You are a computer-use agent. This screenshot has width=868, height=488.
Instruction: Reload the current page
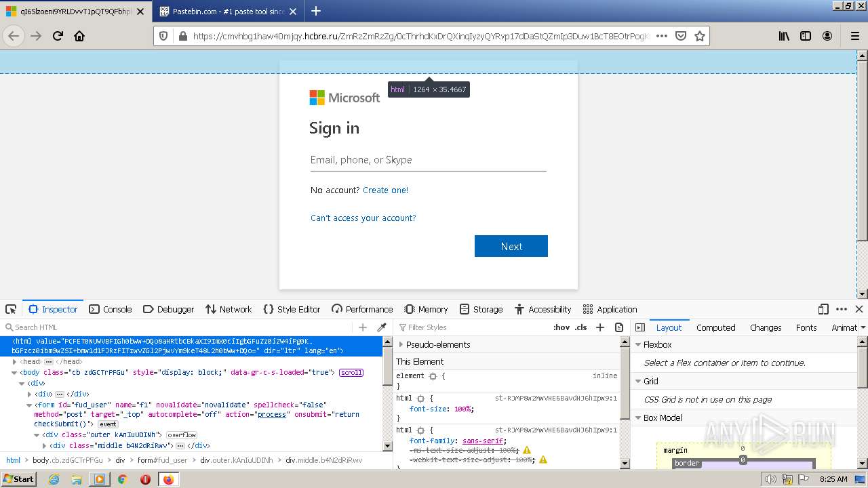[x=58, y=36]
